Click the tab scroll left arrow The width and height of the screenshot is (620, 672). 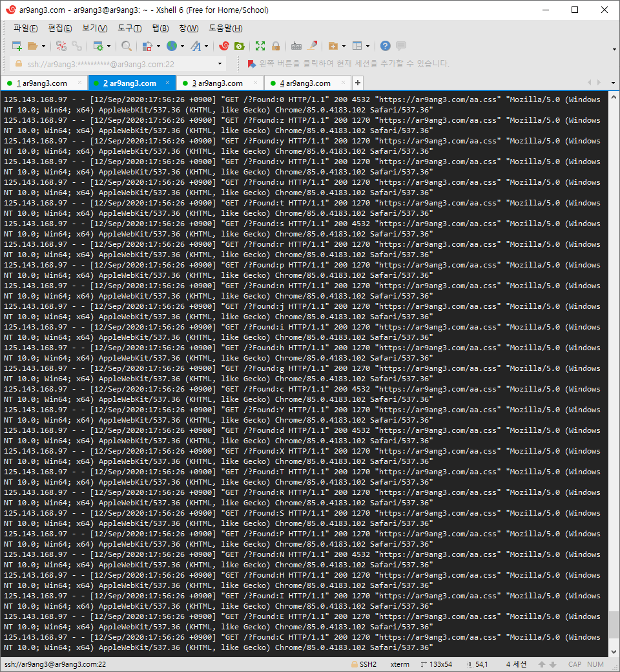[x=589, y=83]
